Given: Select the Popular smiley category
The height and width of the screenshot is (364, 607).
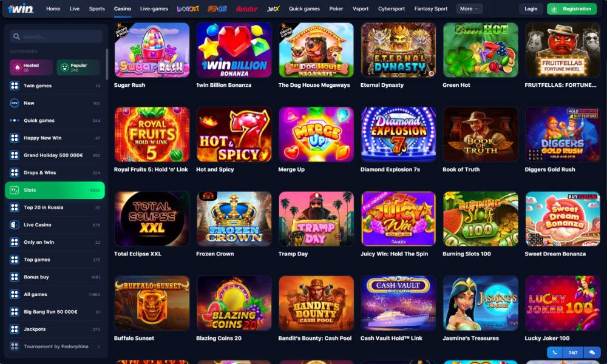Looking at the screenshot, I should [x=78, y=68].
